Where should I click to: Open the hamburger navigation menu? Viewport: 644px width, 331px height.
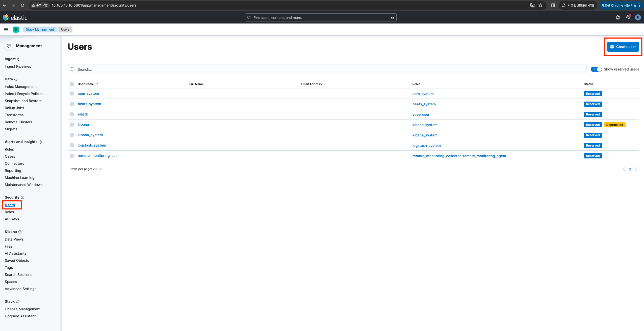point(6,30)
